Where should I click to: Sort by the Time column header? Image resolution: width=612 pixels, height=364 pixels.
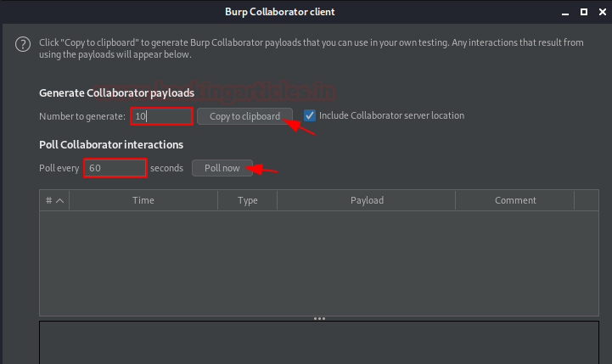tap(143, 200)
